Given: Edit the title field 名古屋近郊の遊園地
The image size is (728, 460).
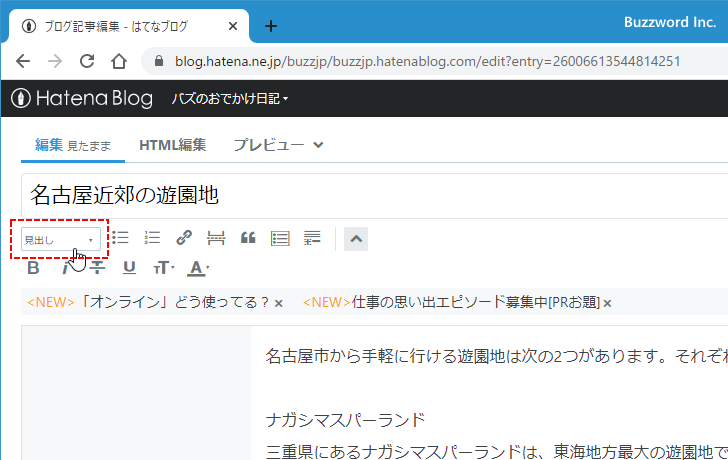Looking at the screenshot, I should (x=374, y=195).
